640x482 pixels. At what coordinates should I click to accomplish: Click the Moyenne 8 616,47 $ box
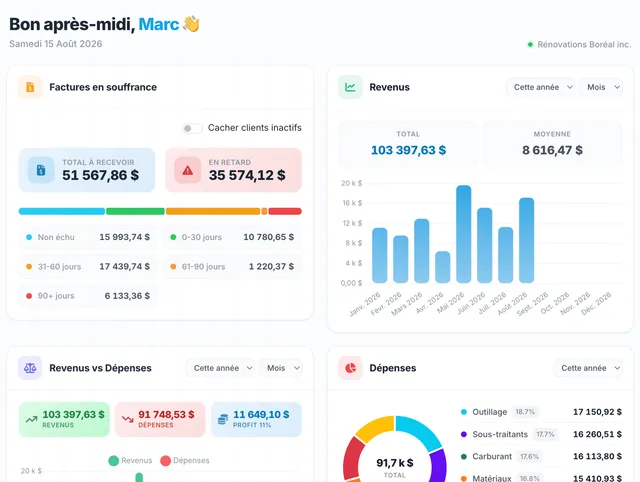[552, 144]
